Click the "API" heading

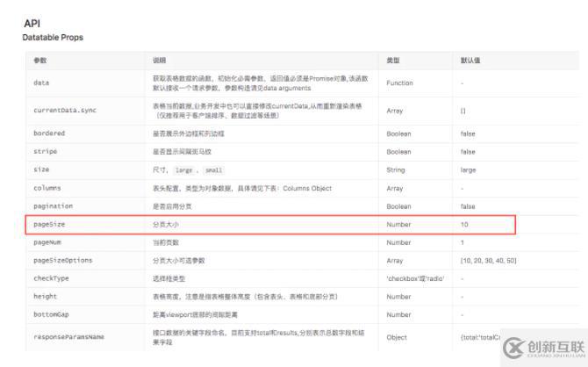pos(32,23)
